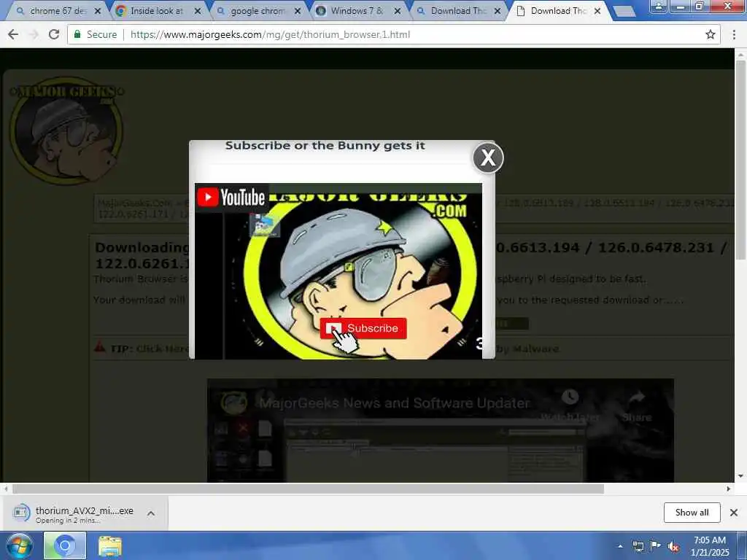Click the muted volume icon in tray
Screen dimensions: 747x560
point(673,546)
